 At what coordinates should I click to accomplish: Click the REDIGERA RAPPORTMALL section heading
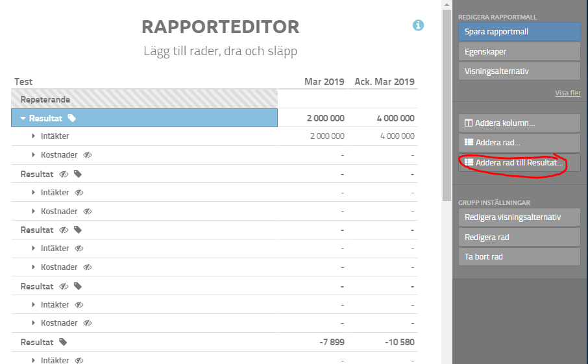point(497,18)
